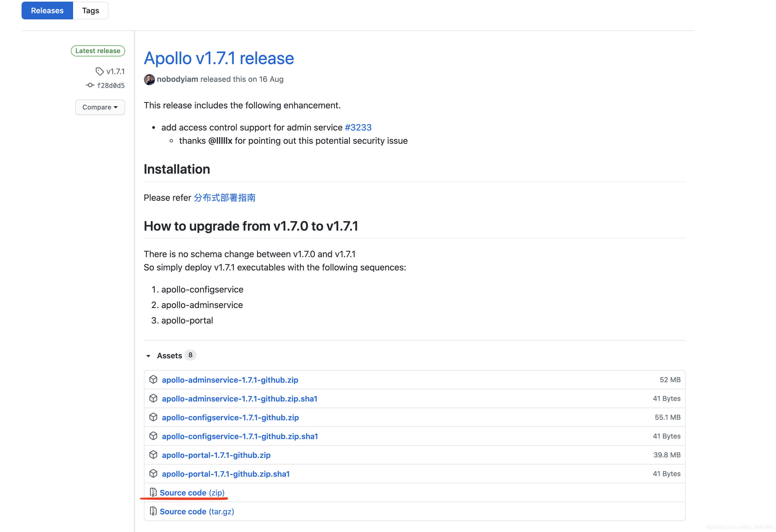This screenshot has width=776, height=532.
Task: Click the package icon beside apollo-configservice-1.7.1-github.zip.sha1
Action: click(153, 436)
